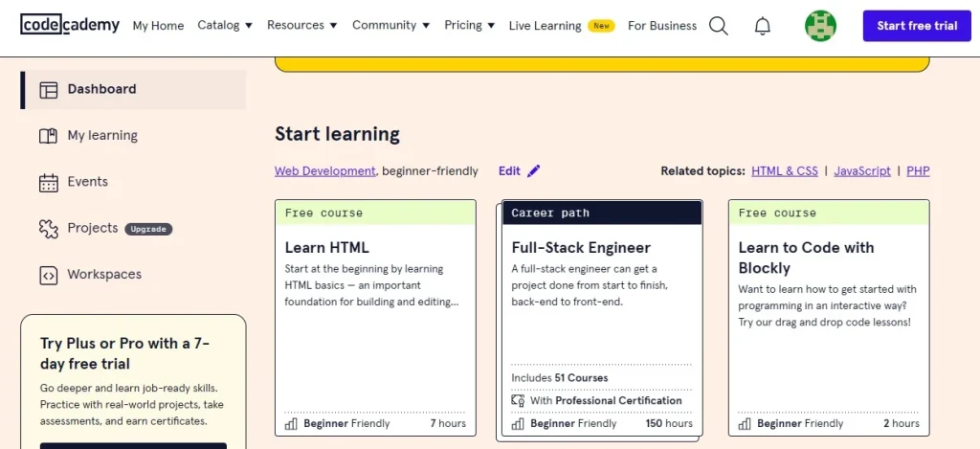The image size is (980, 449).
Task: Click the Upgrade badge next to Projects
Action: click(148, 229)
